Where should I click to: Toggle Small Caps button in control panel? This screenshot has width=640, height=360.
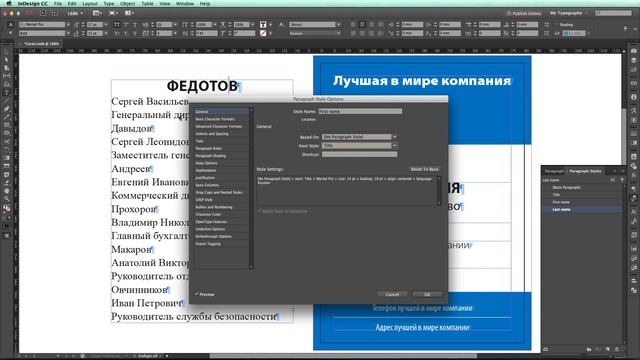click(117, 33)
